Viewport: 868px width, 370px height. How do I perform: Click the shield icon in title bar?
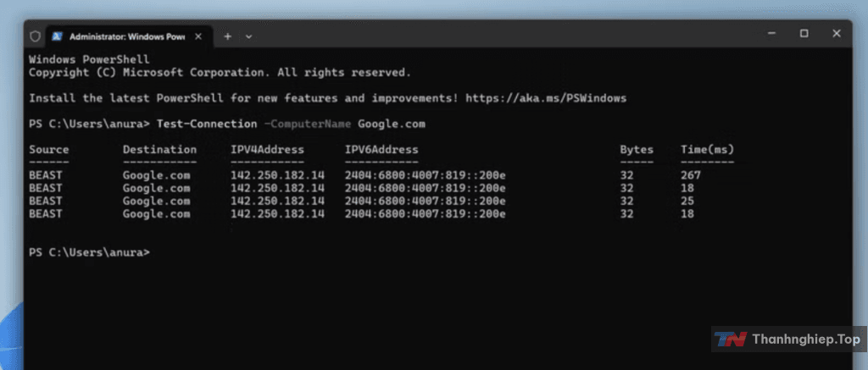pyautogui.click(x=35, y=36)
